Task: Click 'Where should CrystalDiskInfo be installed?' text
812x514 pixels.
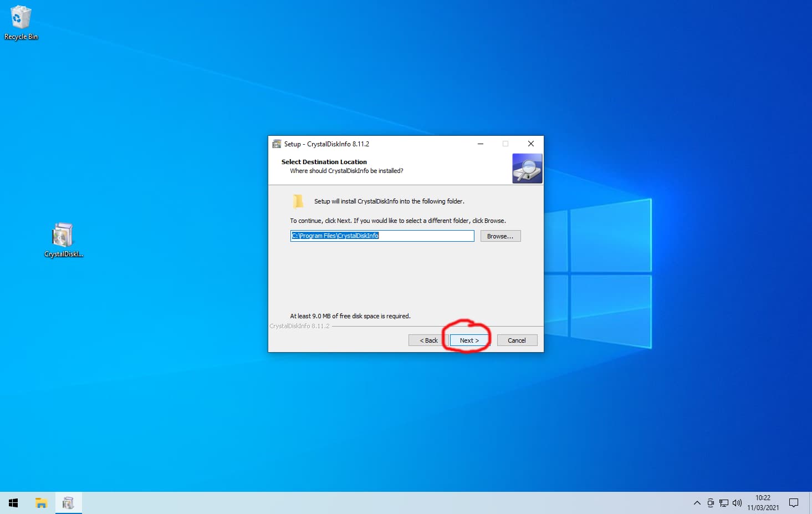Action: [x=346, y=171]
